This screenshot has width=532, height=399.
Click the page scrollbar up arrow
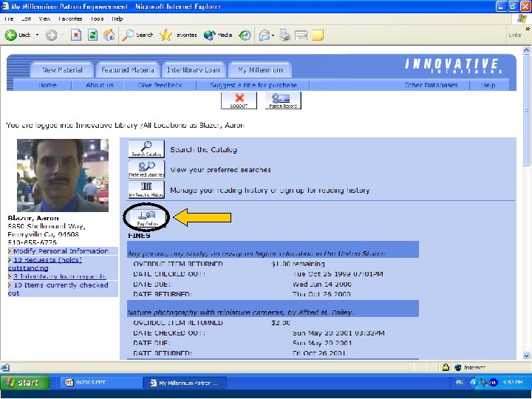pyautogui.click(x=526, y=50)
